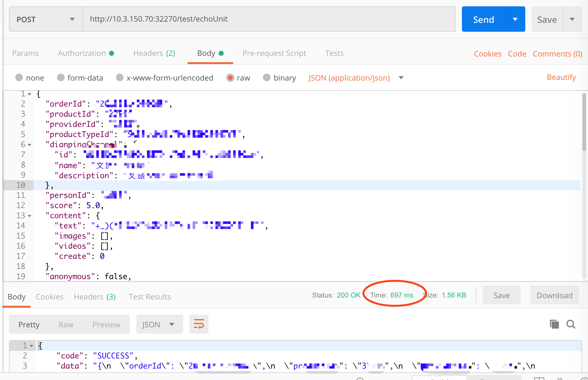Copy response using the clipboard icon

[x=554, y=324]
